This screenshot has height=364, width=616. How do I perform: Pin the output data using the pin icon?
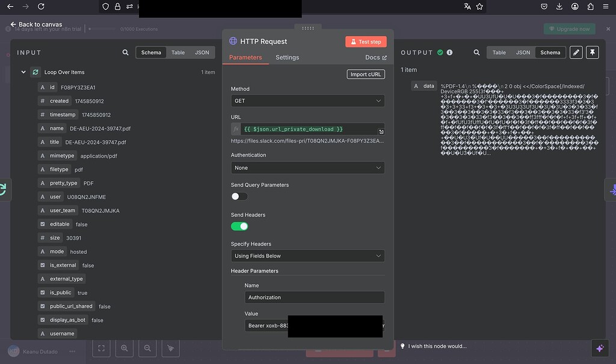(x=593, y=52)
